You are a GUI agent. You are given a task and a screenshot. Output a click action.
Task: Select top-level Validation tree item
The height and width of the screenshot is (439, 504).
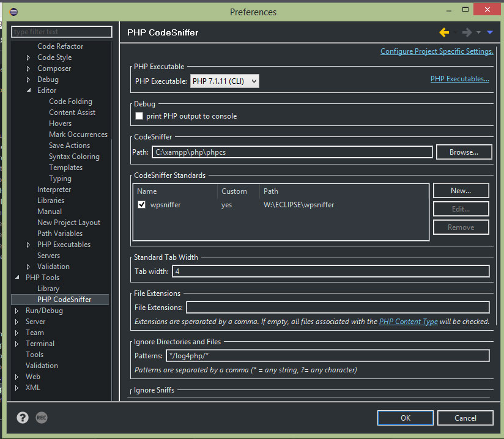pos(42,366)
